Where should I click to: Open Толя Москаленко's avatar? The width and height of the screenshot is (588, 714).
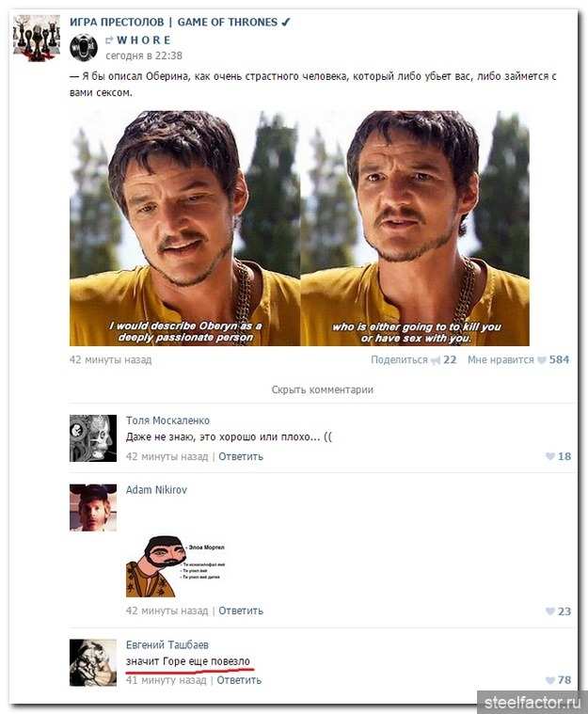coord(93,438)
